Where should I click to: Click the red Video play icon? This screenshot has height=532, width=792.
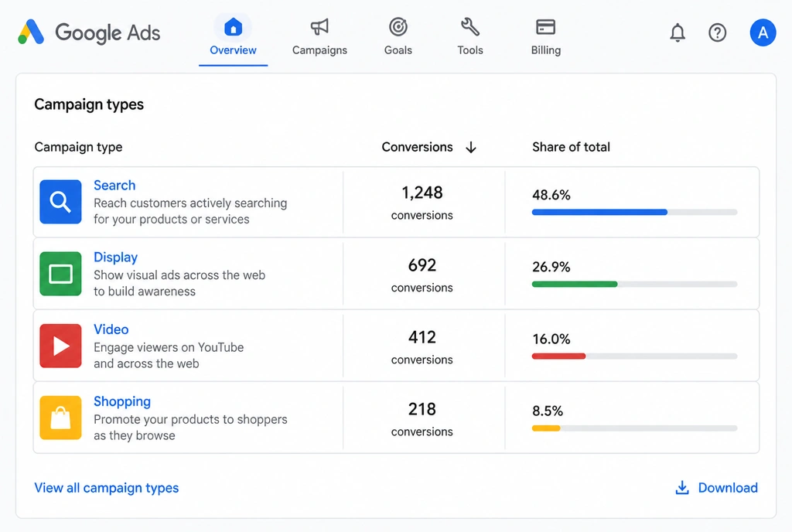60,346
